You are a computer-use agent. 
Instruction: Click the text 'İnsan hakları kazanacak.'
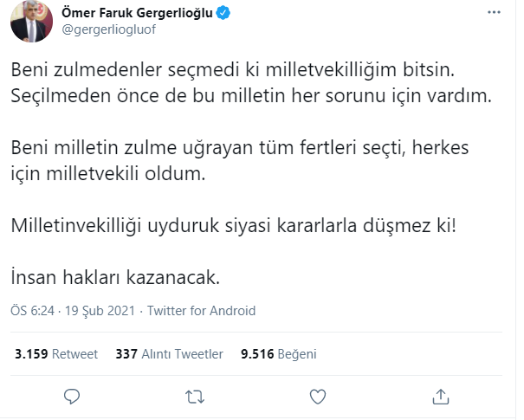(116, 277)
